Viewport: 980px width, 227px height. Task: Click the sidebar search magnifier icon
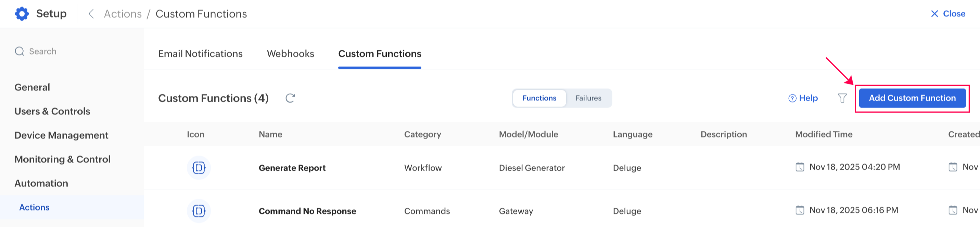pos(20,51)
